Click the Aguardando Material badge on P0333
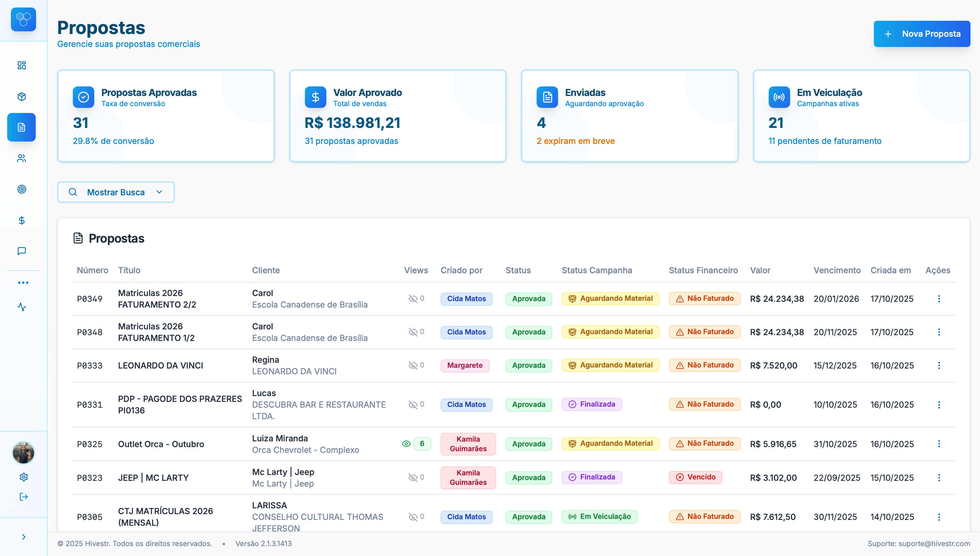 coord(610,365)
